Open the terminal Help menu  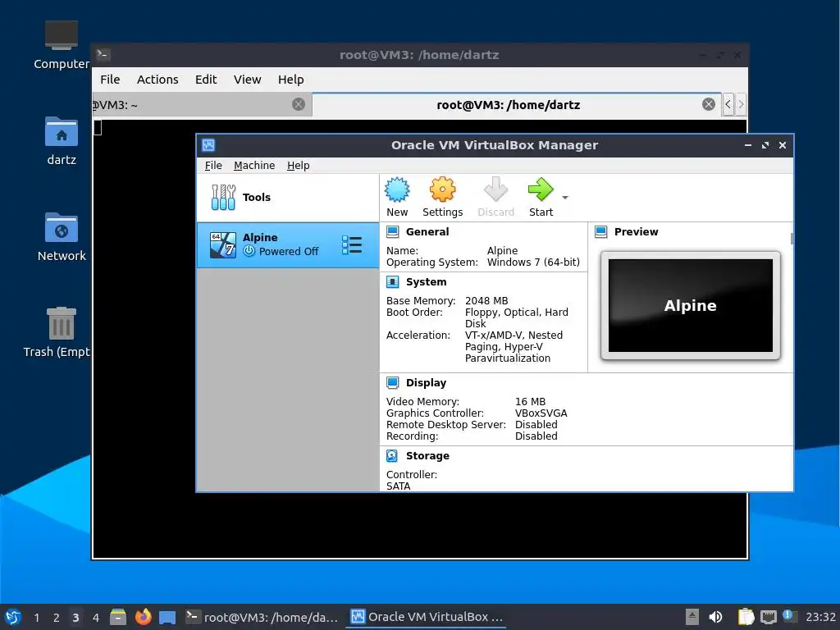point(291,80)
